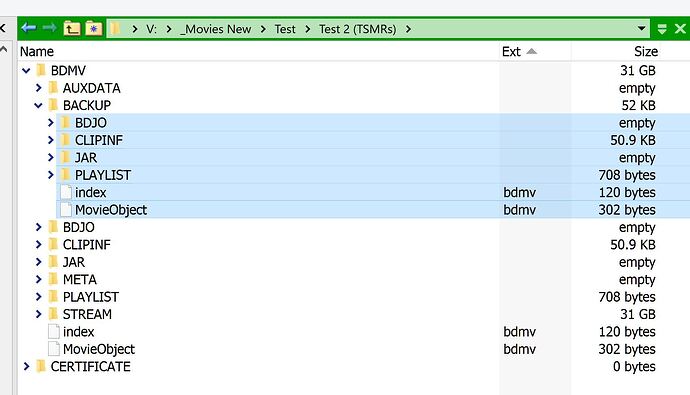The image size is (690, 395).
Task: Expand the STREAM folder
Action: tap(38, 314)
